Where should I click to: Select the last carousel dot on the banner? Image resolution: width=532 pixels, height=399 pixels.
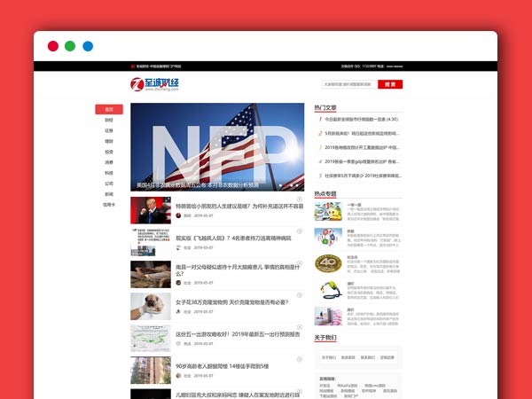coord(297,185)
